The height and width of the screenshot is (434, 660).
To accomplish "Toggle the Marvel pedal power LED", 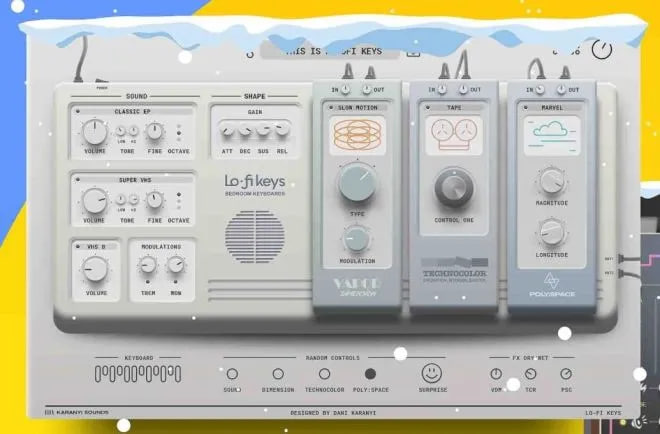I will [x=525, y=108].
